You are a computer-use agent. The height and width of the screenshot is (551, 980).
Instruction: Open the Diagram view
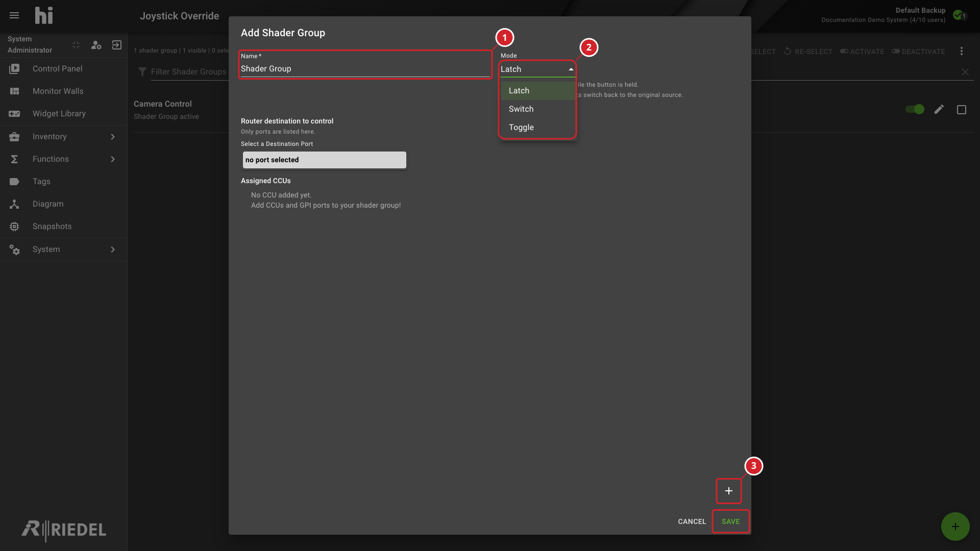coord(64,204)
